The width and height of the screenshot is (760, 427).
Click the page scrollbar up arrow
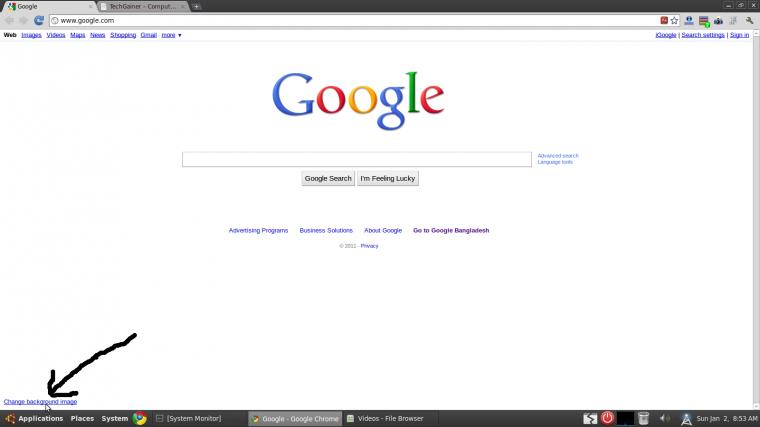[x=756, y=33]
